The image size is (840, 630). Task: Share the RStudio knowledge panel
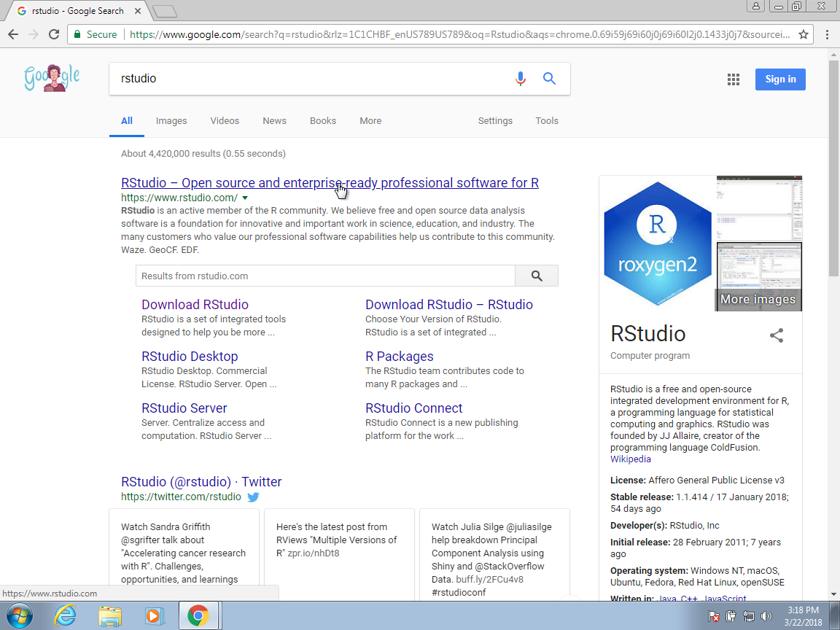tap(777, 335)
